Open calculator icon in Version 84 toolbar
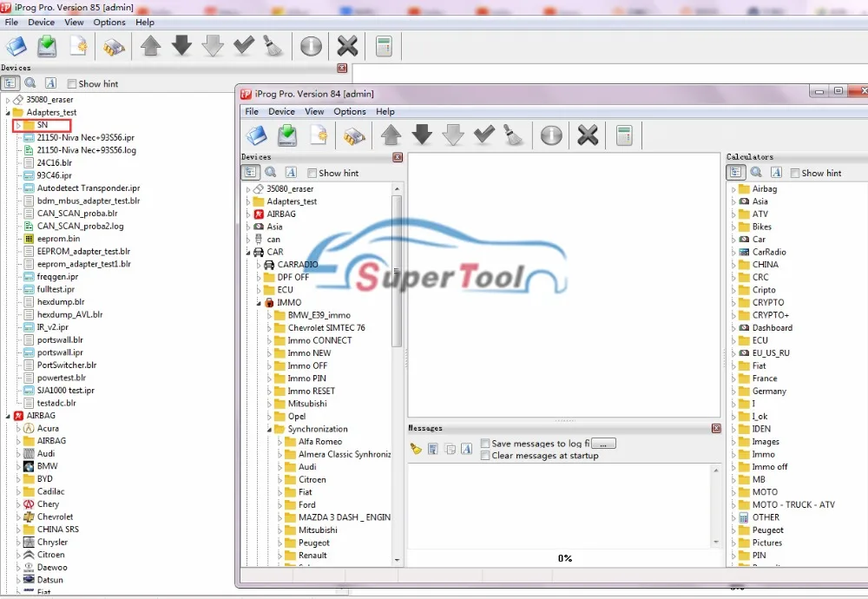The height and width of the screenshot is (599, 868). [x=624, y=135]
